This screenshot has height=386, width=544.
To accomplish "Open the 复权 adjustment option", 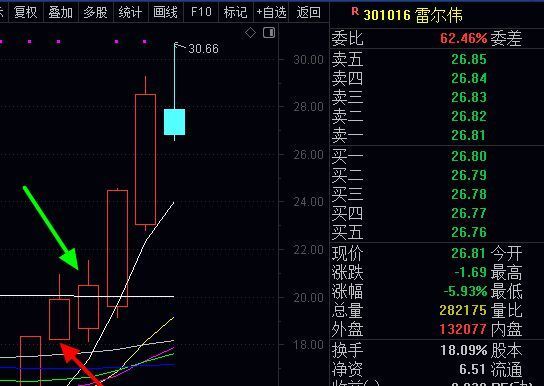I will coord(26,12).
